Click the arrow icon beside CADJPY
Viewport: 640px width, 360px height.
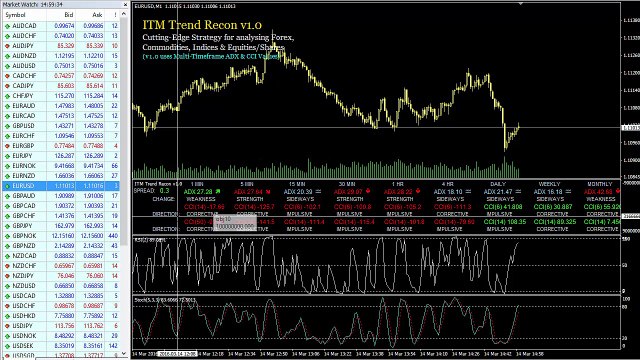[x=7, y=86]
